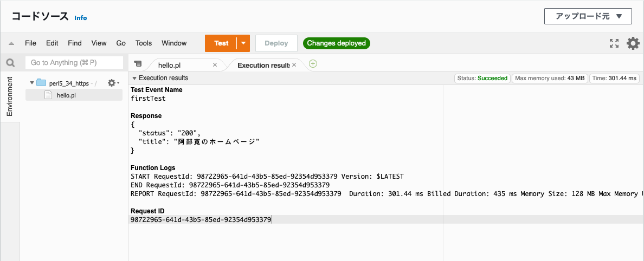Click the Request ID heading
This screenshot has width=644, height=261.
(147, 211)
